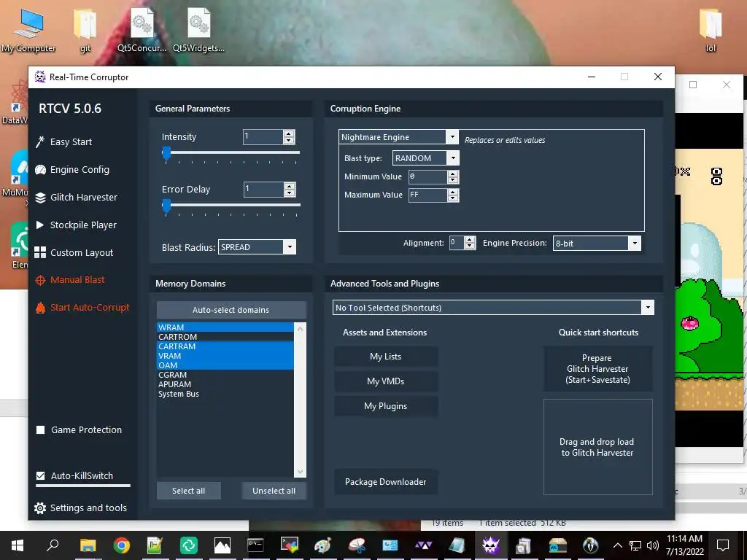
Task: Open Glitch Harvester layers icon
Action: (41, 198)
